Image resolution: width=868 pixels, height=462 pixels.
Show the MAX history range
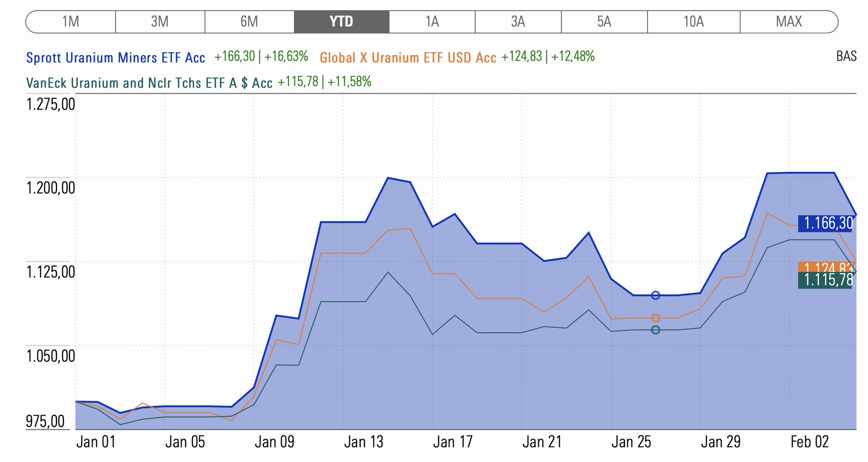click(789, 22)
